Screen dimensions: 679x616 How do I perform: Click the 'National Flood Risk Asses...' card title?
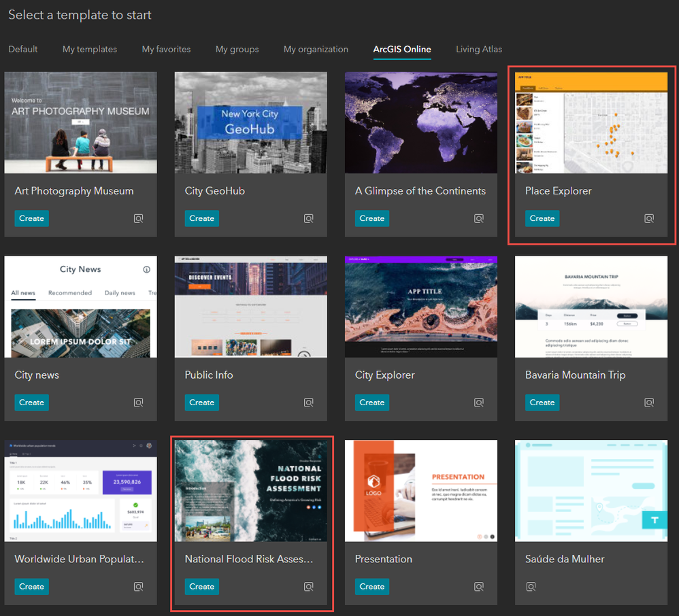pyautogui.click(x=249, y=559)
